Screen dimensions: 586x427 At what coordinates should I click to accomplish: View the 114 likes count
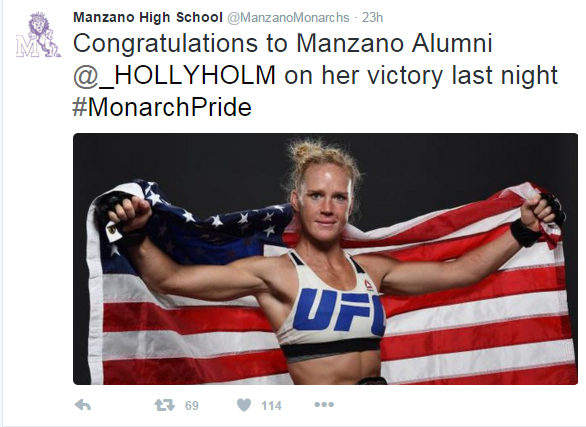(x=271, y=406)
